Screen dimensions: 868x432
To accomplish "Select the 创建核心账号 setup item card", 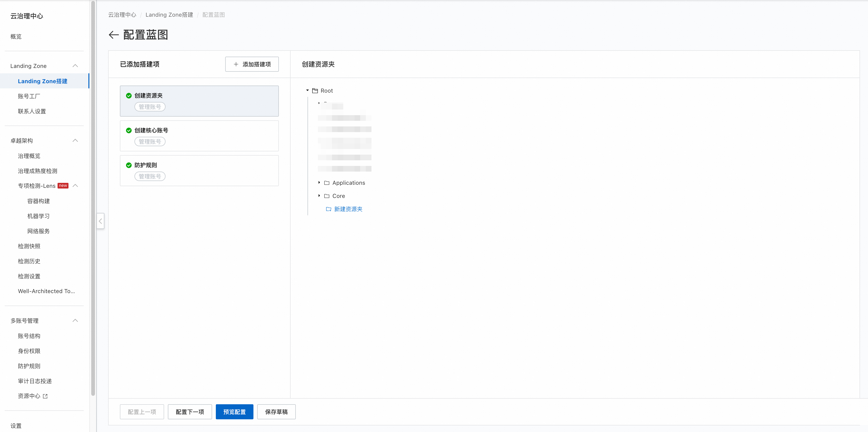I will [x=199, y=136].
